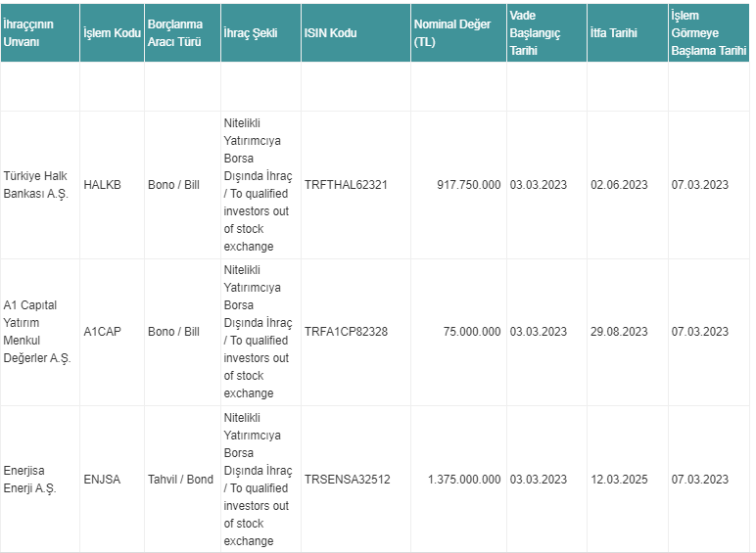Click the İşlem Görmeye Başlama Tarihi header

[709, 32]
